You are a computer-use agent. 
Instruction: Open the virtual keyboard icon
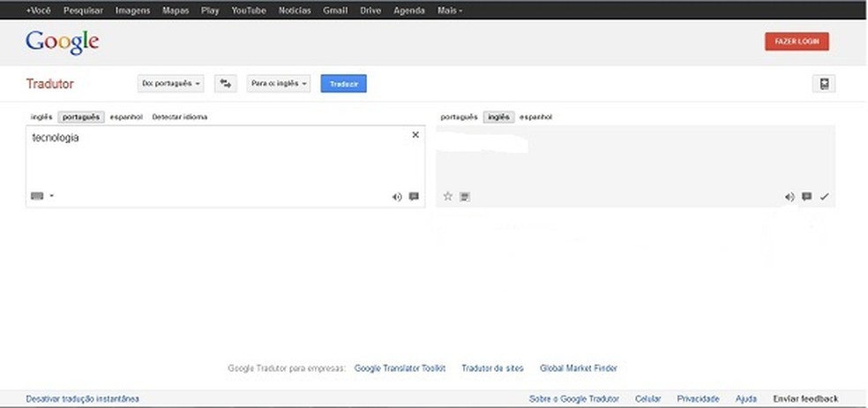point(37,196)
